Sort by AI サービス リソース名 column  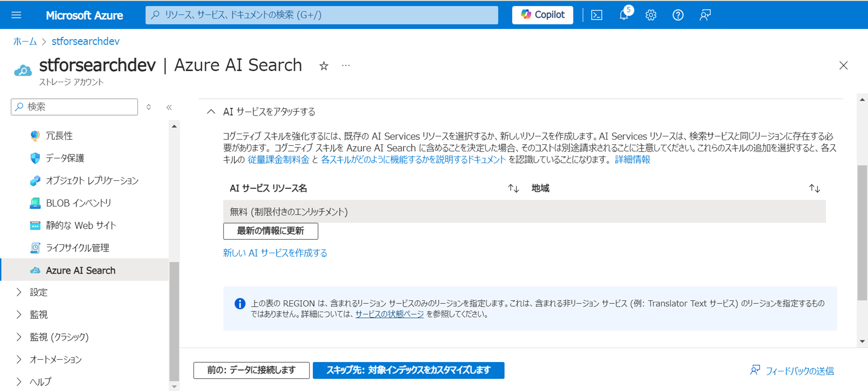[513, 188]
